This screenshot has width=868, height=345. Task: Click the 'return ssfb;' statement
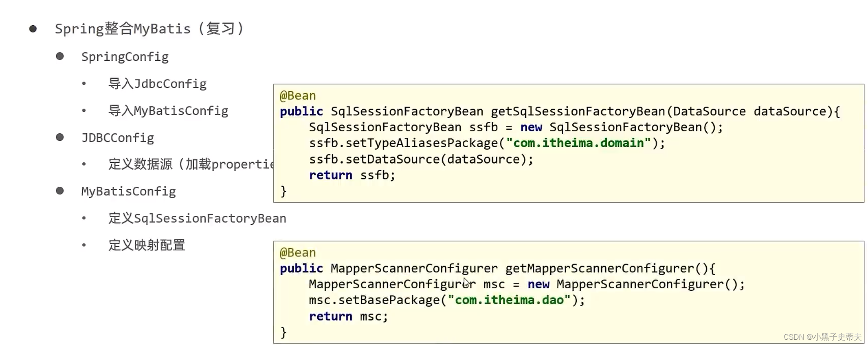pos(352,175)
